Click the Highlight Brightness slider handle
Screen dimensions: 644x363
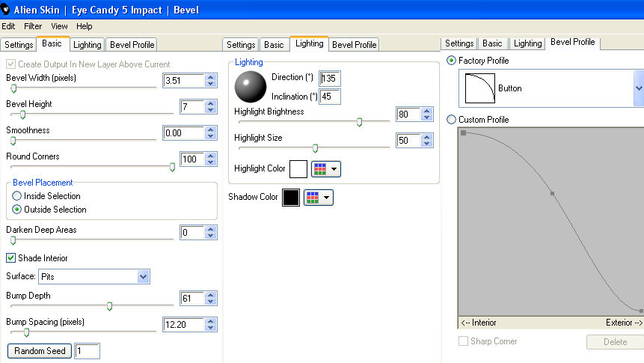[x=359, y=122]
